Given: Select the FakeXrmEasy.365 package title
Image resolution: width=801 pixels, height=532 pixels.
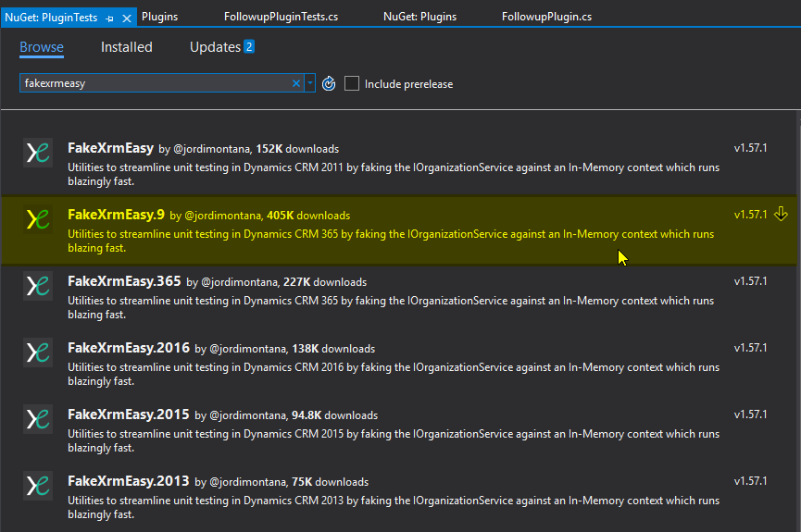Looking at the screenshot, I should (x=124, y=281).
